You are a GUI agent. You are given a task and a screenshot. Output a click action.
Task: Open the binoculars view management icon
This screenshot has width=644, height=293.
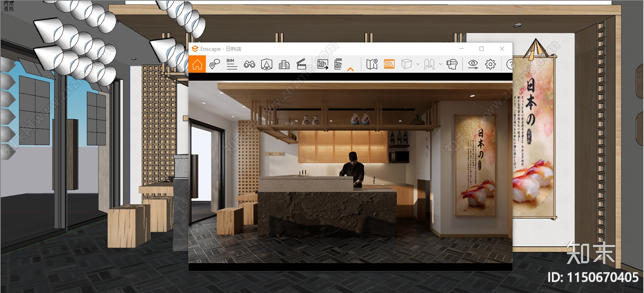click(249, 64)
